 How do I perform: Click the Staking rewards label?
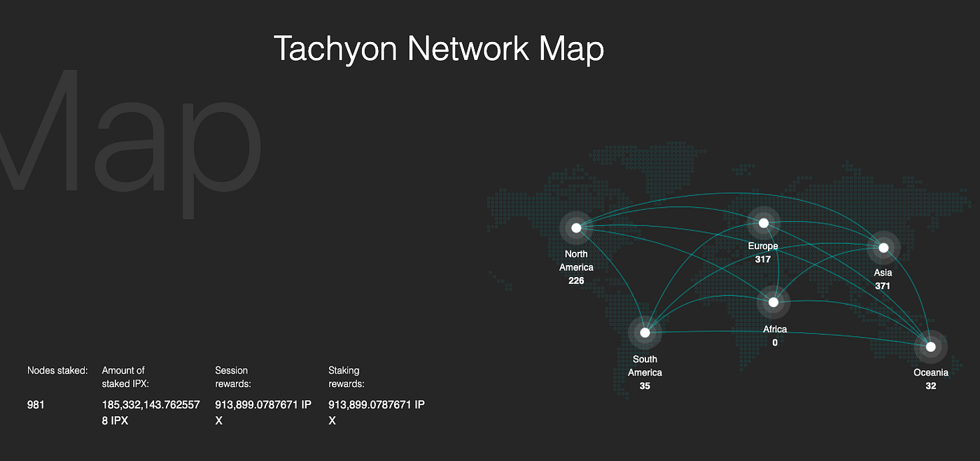[x=346, y=376]
